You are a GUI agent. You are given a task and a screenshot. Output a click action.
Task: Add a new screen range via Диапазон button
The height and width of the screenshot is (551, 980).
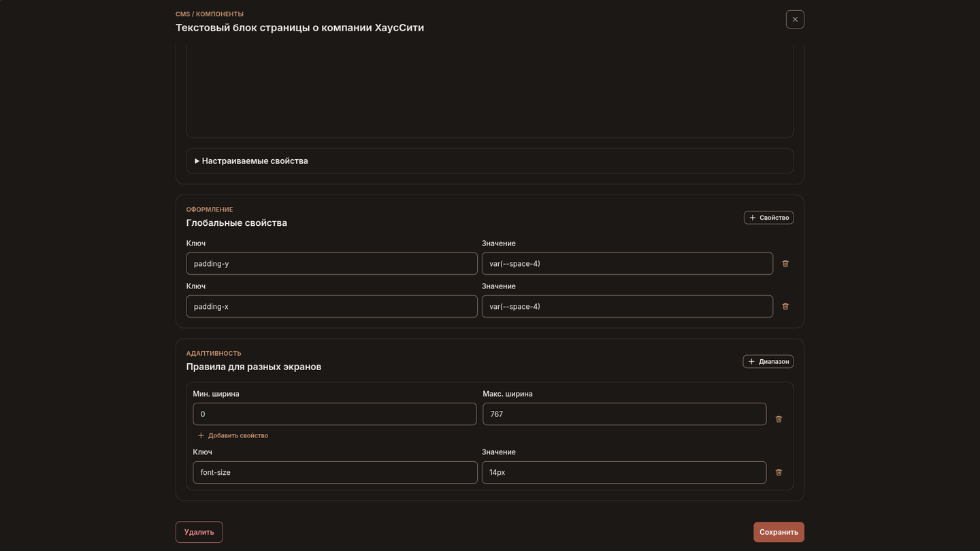(768, 361)
